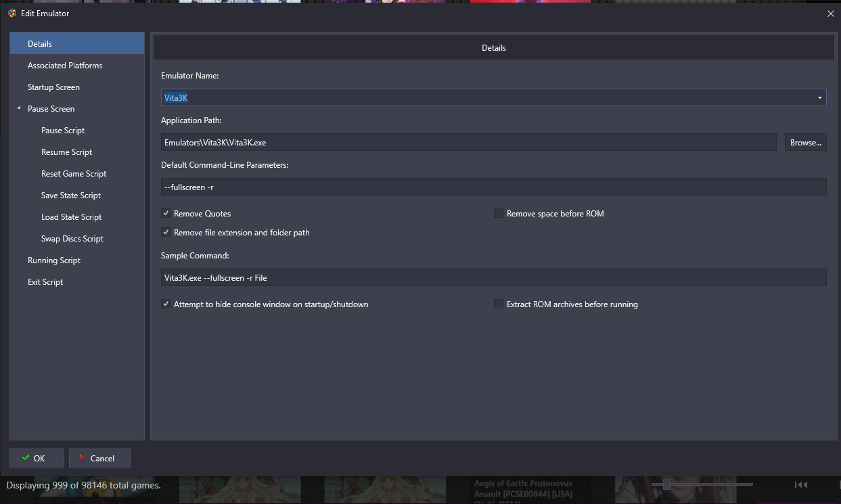Click the Sample Command field

(493, 277)
